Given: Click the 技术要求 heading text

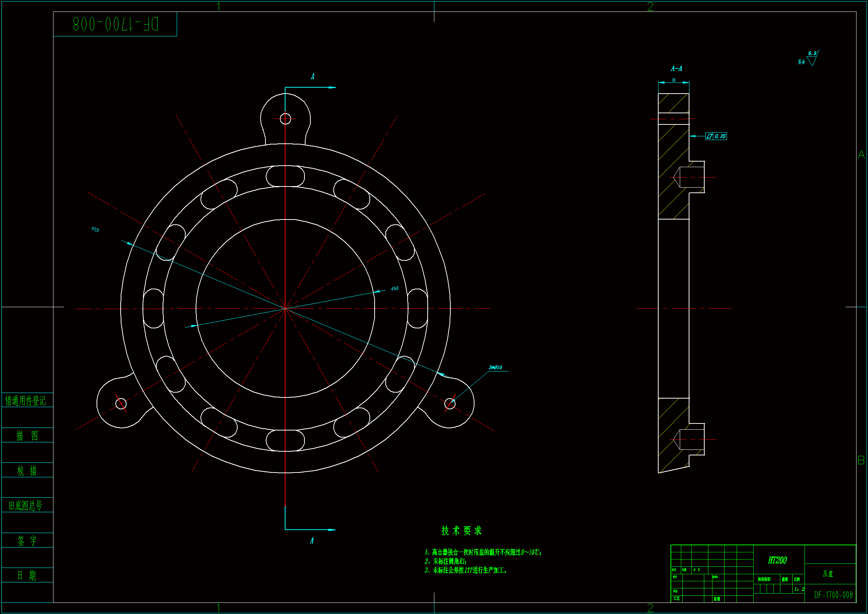Looking at the screenshot, I should (461, 531).
